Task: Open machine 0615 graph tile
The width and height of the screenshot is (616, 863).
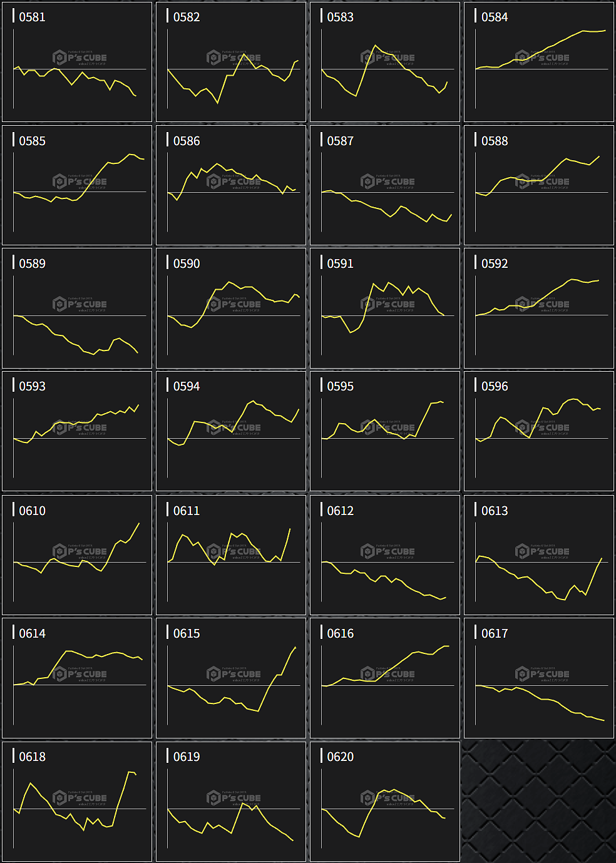Action: coord(231,678)
